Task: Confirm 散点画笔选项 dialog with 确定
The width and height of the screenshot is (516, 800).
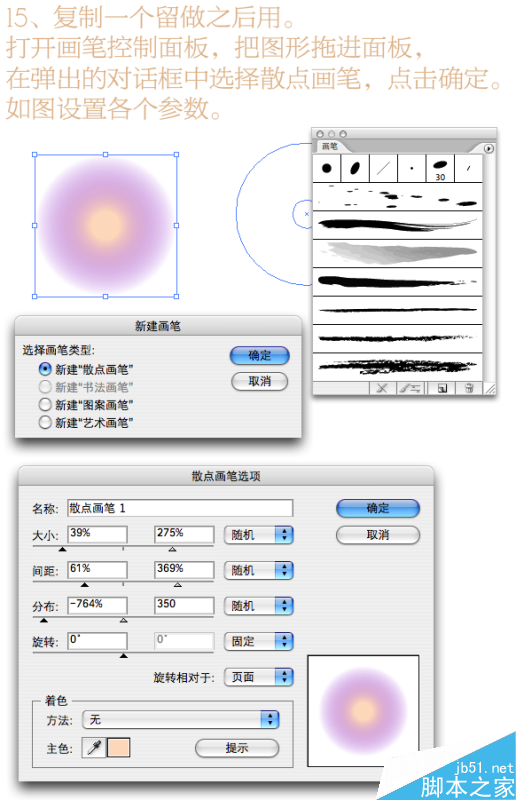Action: point(378,508)
